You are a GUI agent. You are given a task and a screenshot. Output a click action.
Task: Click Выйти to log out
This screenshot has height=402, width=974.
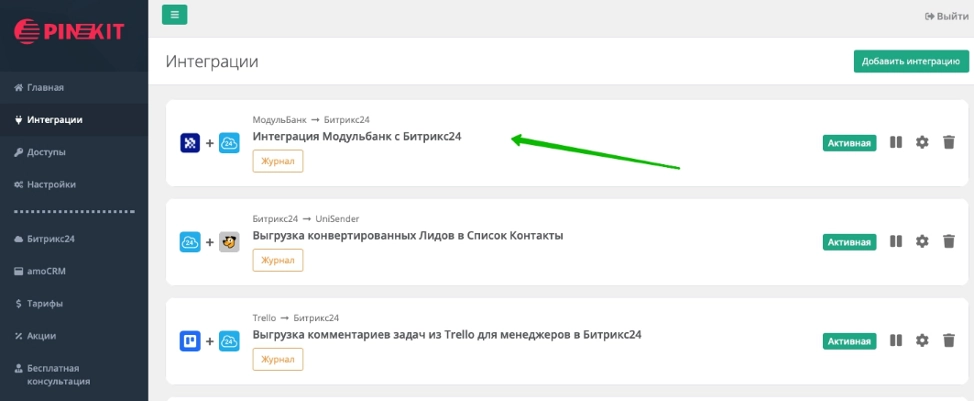coord(947,16)
